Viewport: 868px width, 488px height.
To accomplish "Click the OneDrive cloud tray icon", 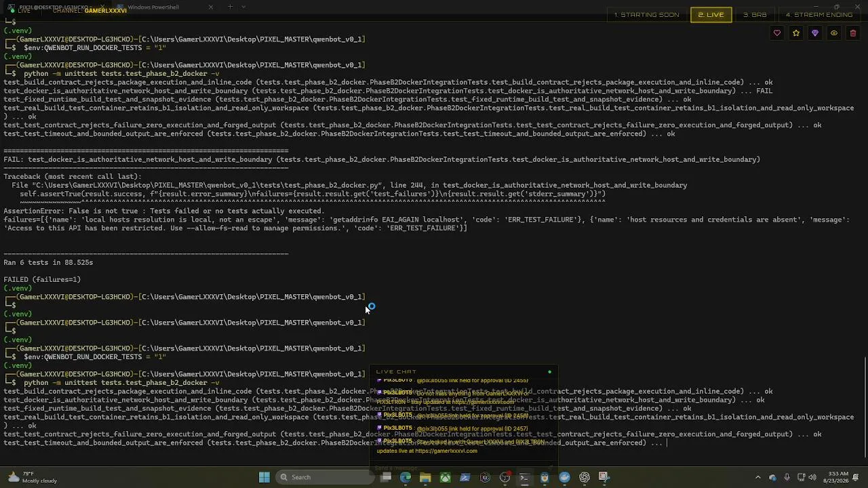I will [772, 477].
